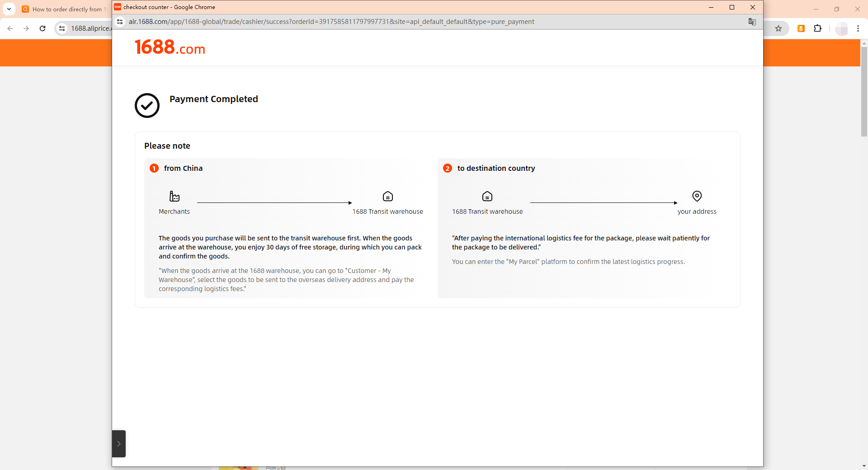Open the orange AliPrice extension icon
This screenshot has width=868, height=470.
pyautogui.click(x=801, y=28)
